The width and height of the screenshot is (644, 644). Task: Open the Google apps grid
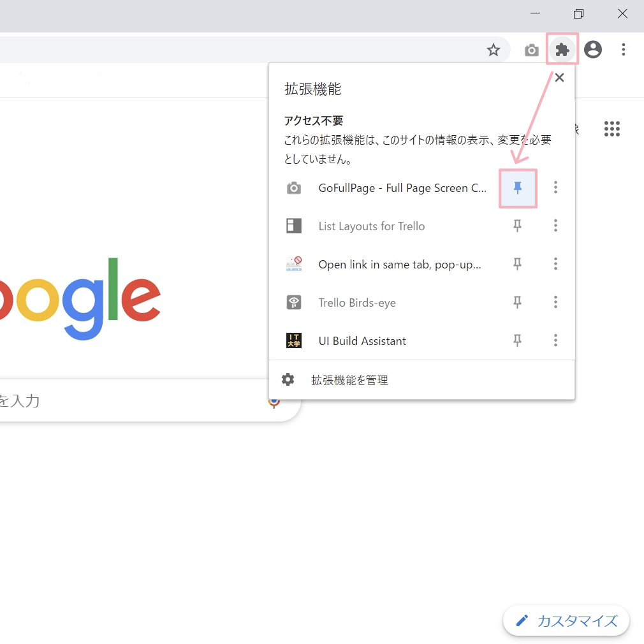pos(611,129)
